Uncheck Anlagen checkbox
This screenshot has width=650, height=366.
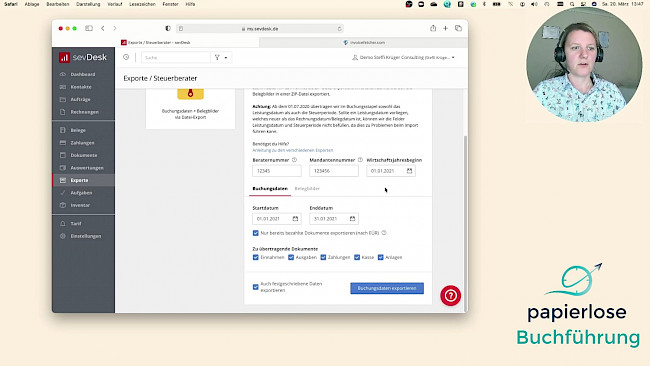click(x=381, y=257)
